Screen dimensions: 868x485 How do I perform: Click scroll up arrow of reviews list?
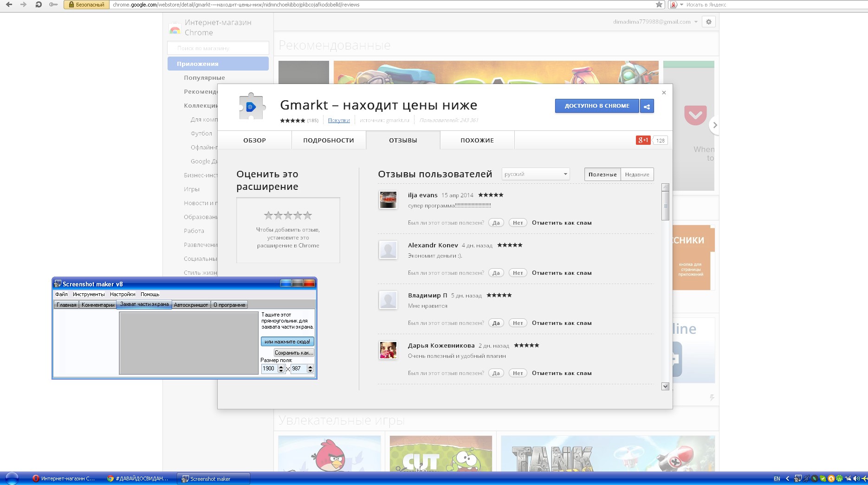coord(665,188)
